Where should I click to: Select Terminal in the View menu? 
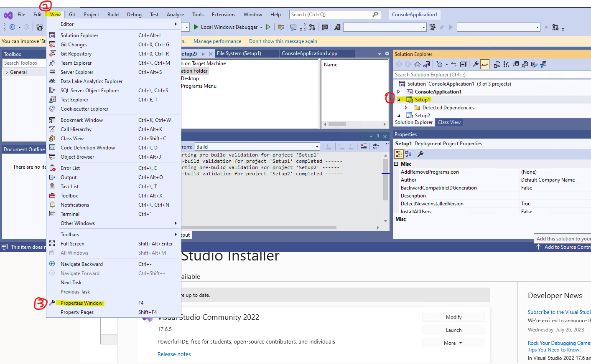click(113, 214)
